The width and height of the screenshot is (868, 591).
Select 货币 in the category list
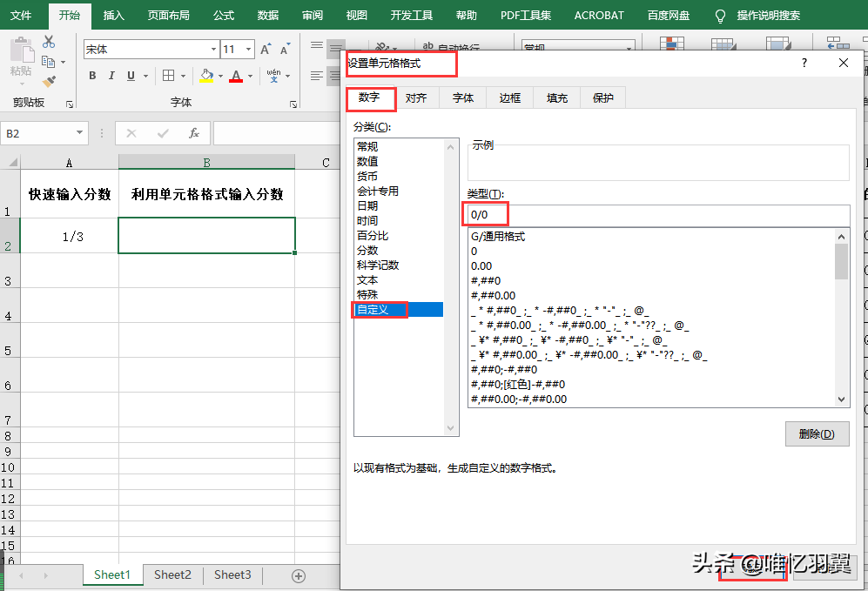[399, 177]
